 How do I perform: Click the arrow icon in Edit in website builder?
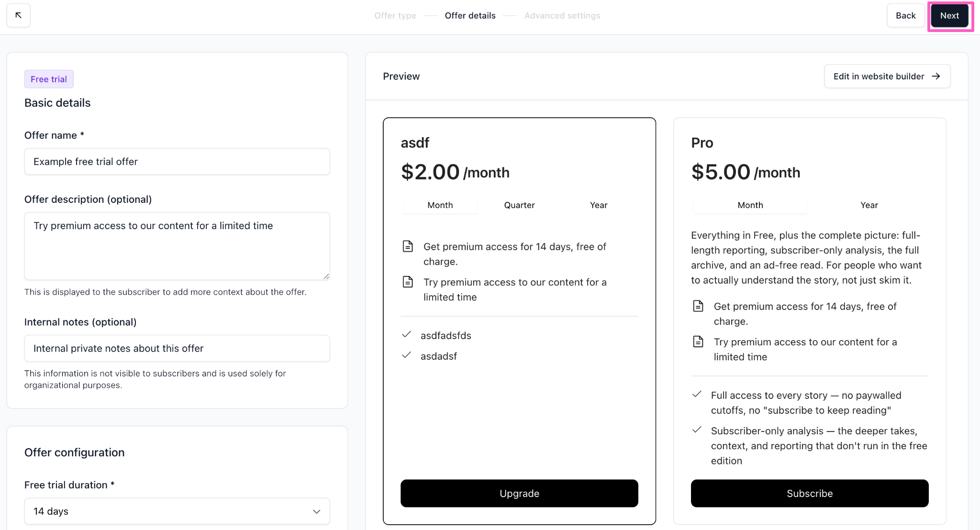936,77
